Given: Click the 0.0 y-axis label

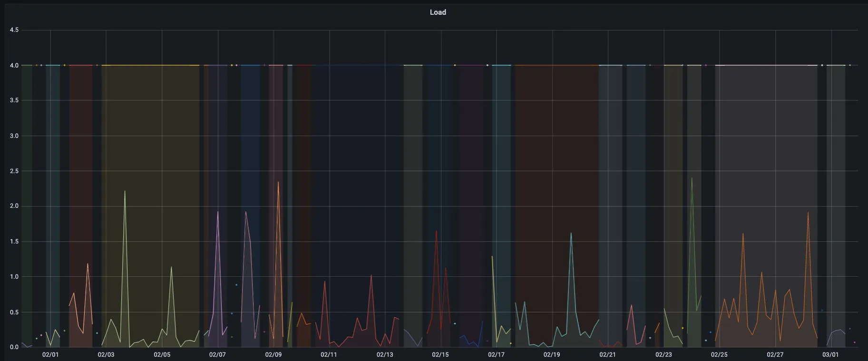Looking at the screenshot, I should (14, 347).
